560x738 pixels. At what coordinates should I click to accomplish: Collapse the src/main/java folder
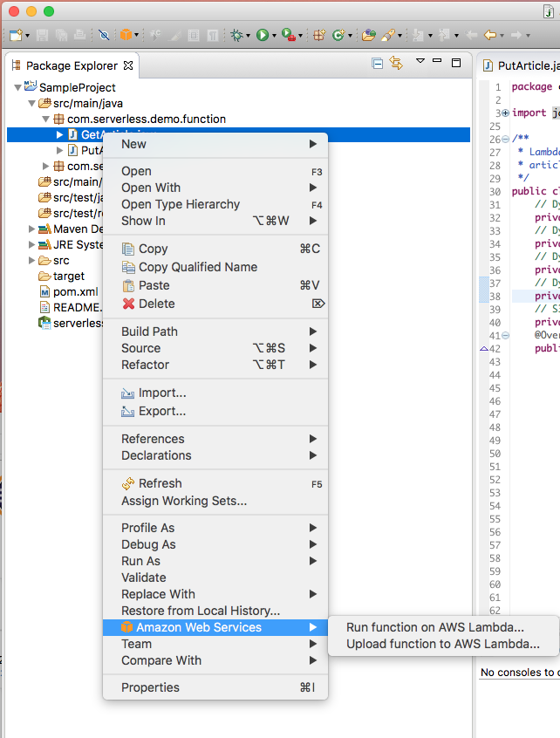point(31,103)
